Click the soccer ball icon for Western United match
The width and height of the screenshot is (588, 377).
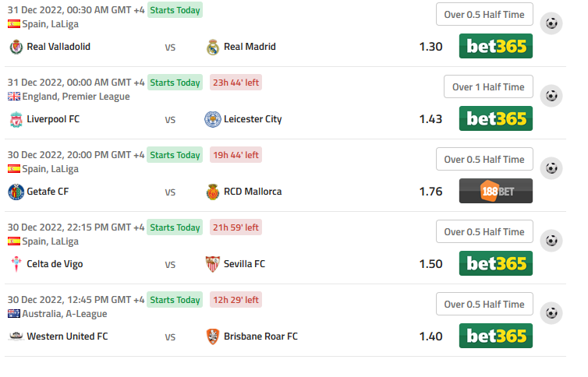tap(551, 313)
